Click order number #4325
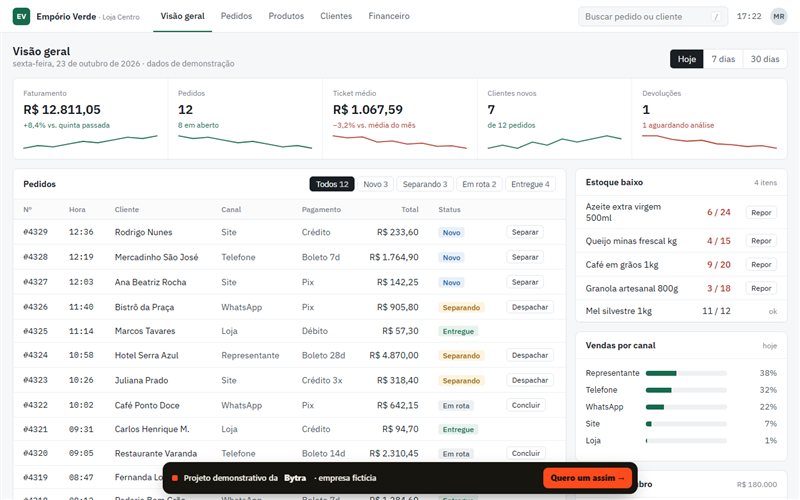 [35, 331]
